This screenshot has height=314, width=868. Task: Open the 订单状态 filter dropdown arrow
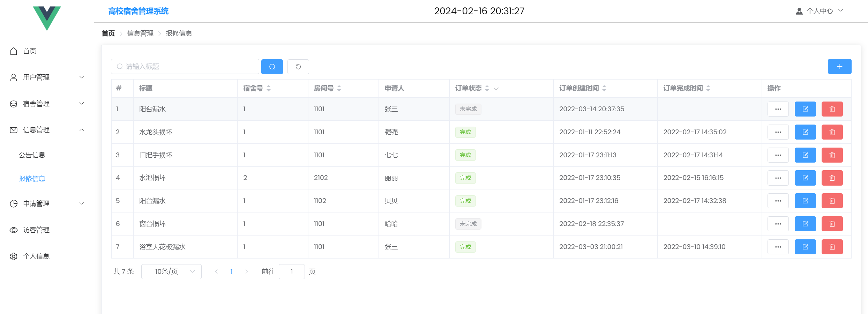click(x=496, y=89)
